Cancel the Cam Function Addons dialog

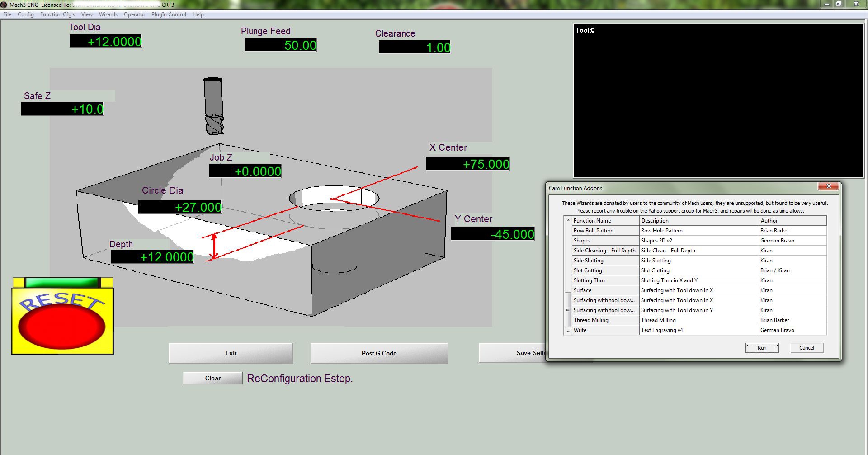(x=807, y=348)
